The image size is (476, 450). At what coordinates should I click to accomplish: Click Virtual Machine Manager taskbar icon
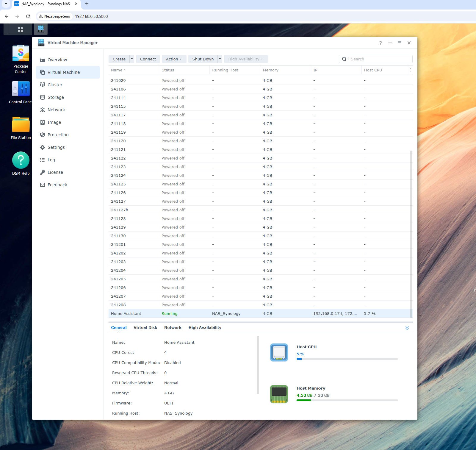(41, 29)
